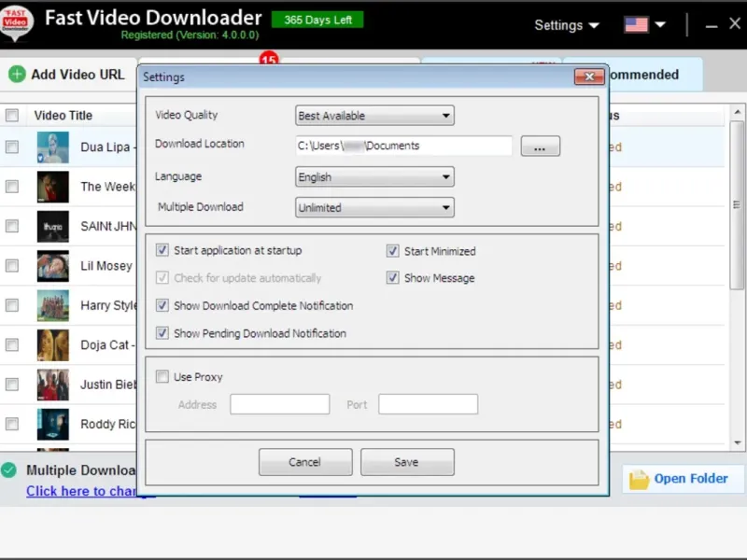Viewport: 747px width, 560px height.
Task: Click the Download Location path field
Action: click(403, 146)
